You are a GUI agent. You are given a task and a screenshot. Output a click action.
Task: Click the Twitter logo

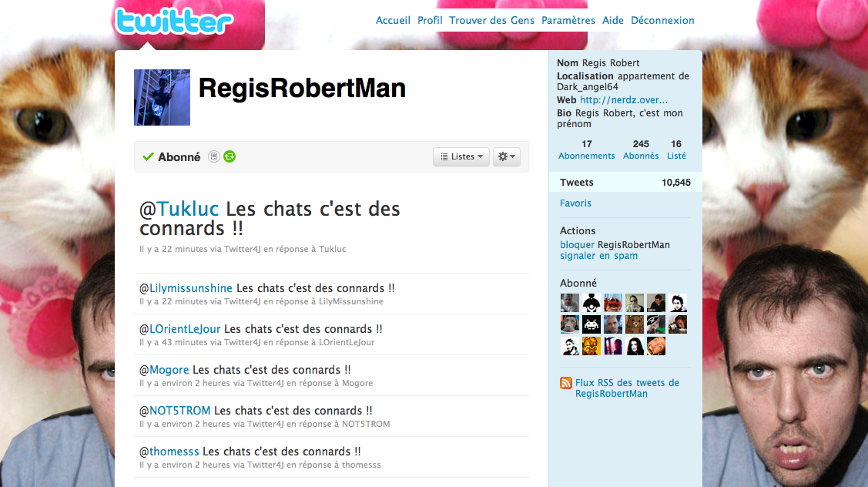(174, 22)
